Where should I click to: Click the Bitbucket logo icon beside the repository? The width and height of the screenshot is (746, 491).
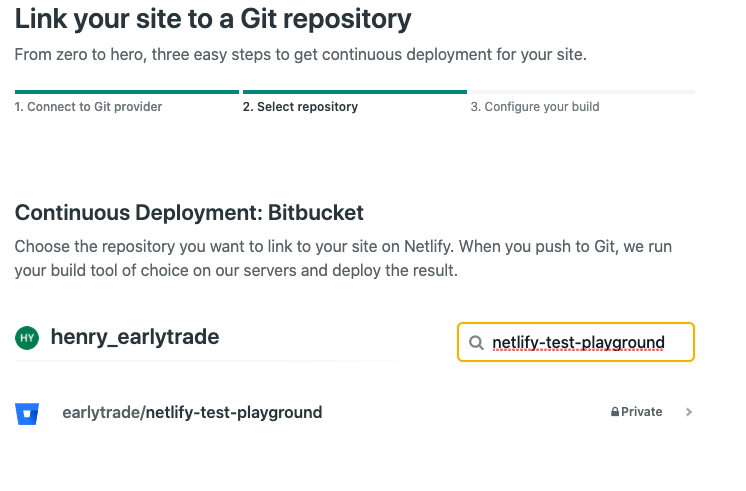pyautogui.click(x=27, y=413)
